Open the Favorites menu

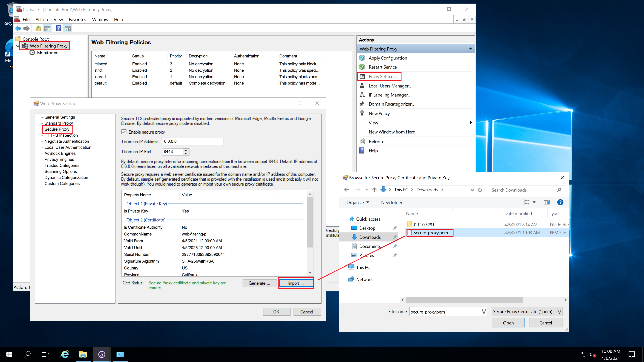77,19
